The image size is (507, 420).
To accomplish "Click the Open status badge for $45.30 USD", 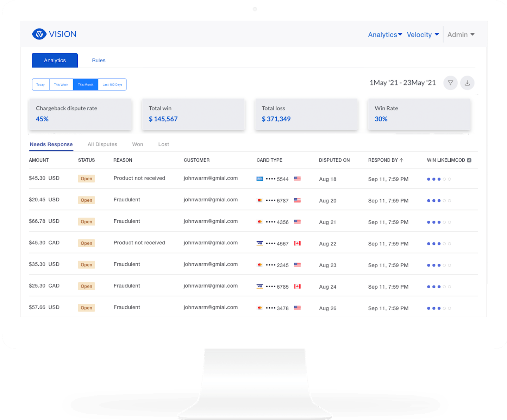I will point(86,179).
